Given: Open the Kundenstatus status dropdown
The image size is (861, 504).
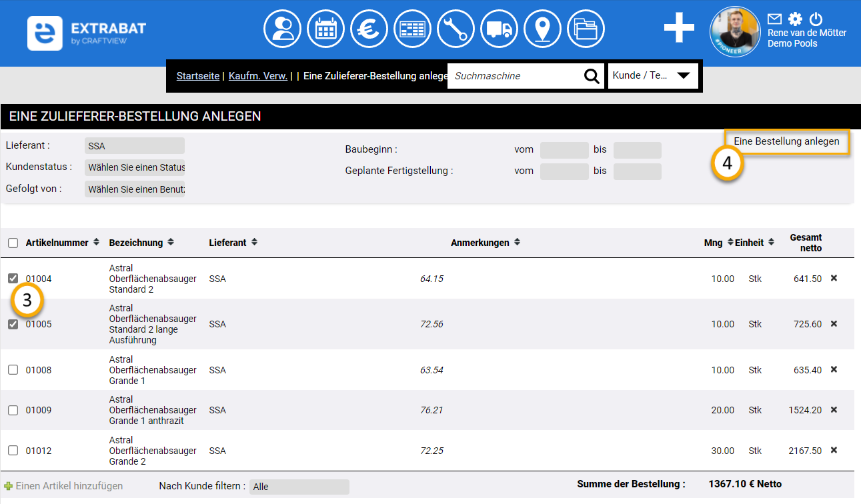Looking at the screenshot, I should point(135,167).
